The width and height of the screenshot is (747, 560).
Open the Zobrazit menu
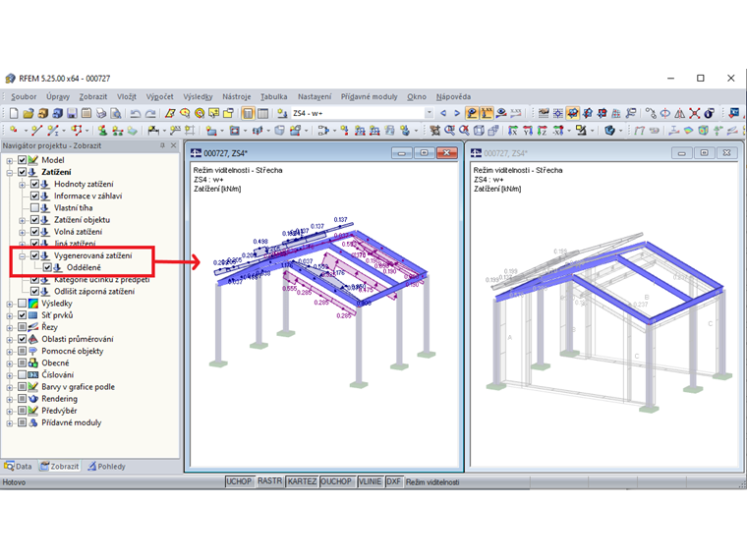coord(93,96)
